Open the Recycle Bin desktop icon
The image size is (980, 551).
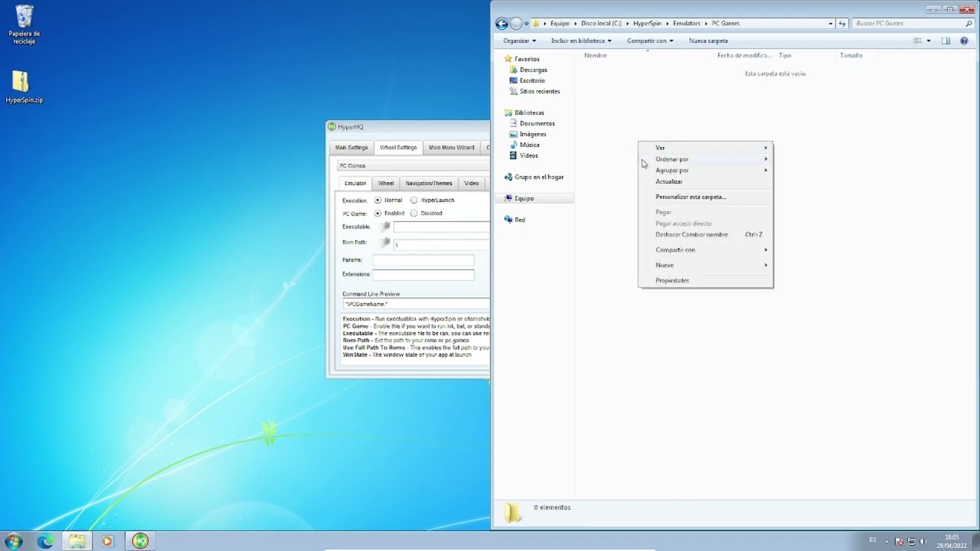[x=24, y=24]
